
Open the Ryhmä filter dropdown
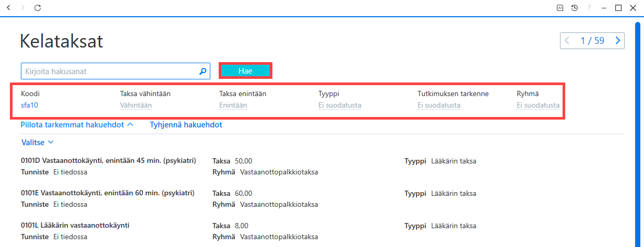click(538, 105)
